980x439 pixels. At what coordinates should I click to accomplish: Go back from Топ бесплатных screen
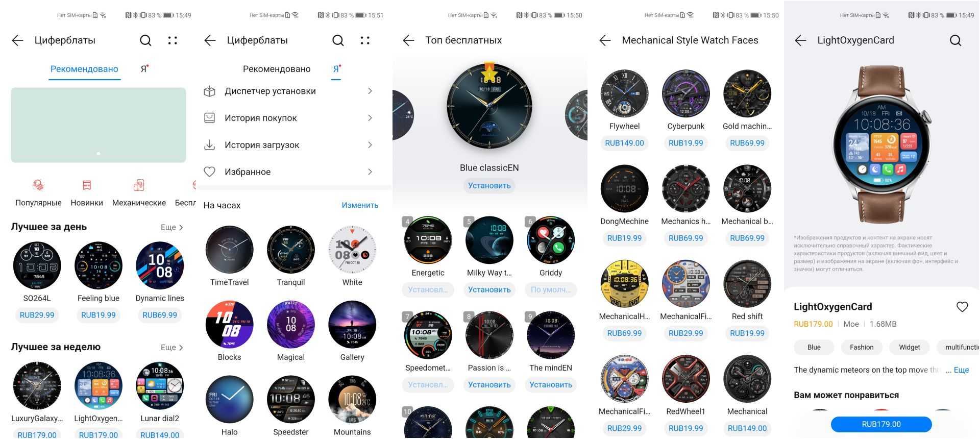(408, 40)
